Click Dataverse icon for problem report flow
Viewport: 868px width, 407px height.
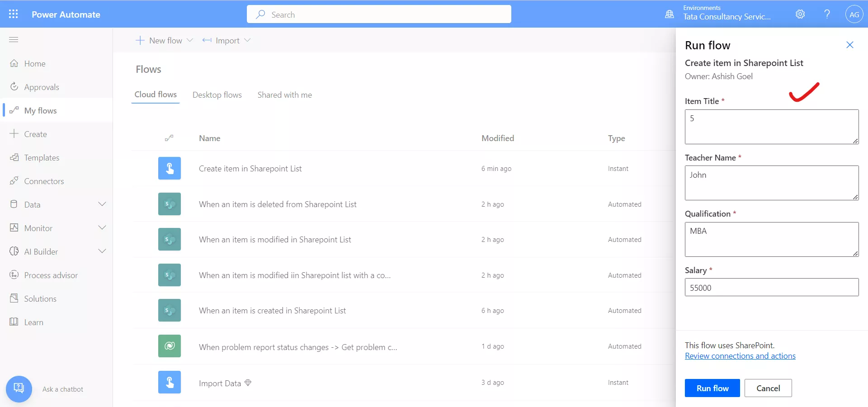point(170,346)
